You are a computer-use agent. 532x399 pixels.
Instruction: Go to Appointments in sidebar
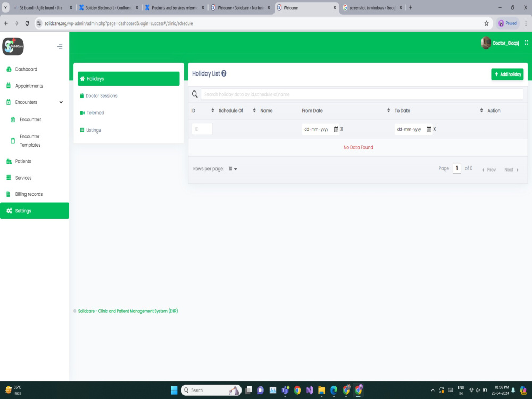(x=29, y=86)
